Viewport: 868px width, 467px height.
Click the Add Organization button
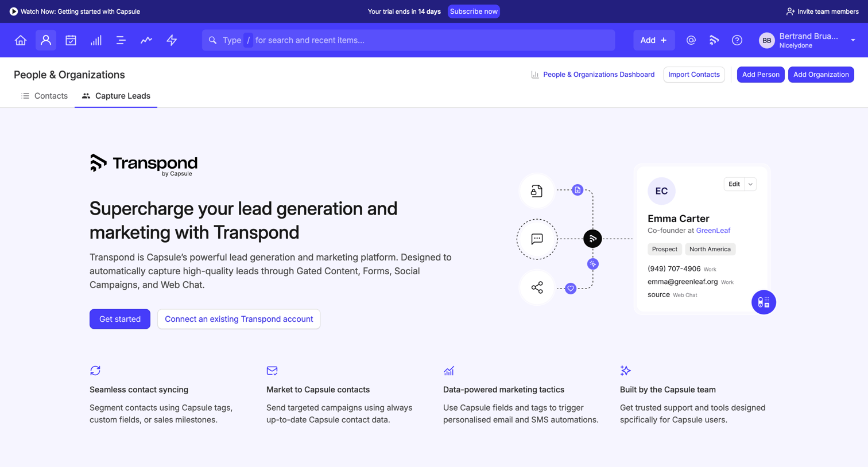[x=821, y=75]
